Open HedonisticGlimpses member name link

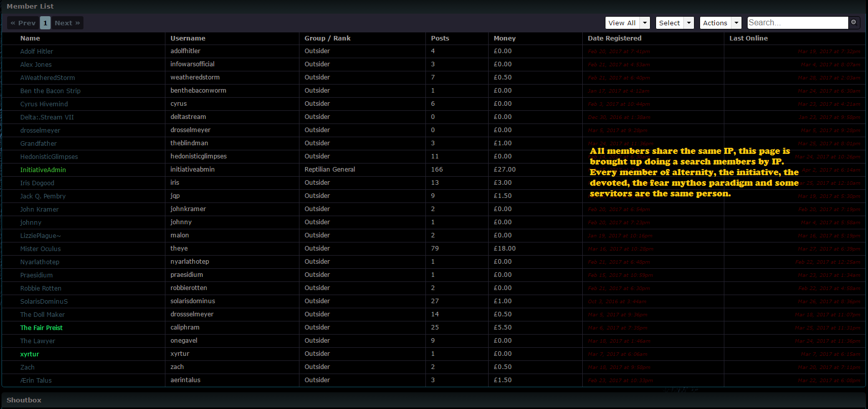pos(49,157)
